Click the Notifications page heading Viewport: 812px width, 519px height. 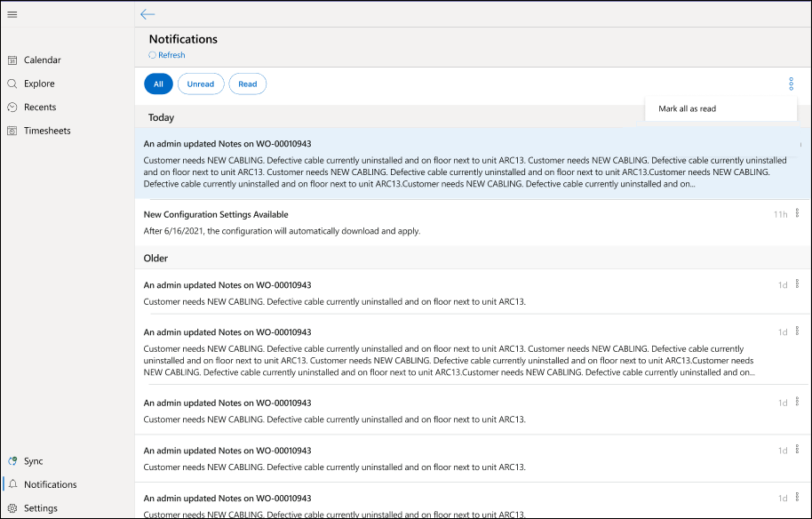[183, 39]
